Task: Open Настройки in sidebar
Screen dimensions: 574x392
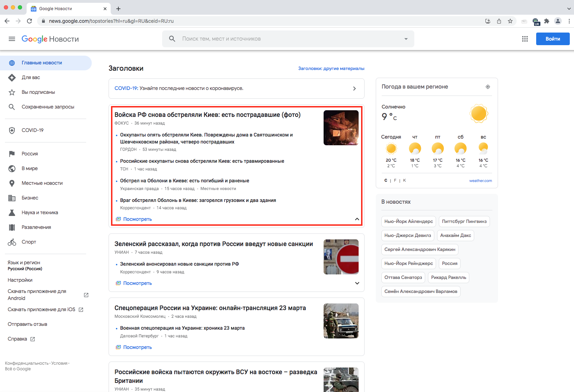Action: 20,280
